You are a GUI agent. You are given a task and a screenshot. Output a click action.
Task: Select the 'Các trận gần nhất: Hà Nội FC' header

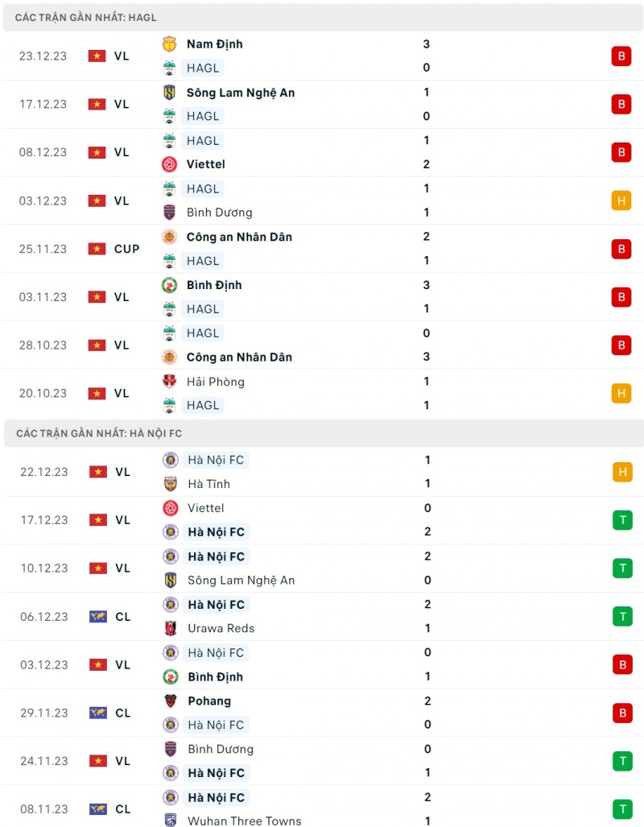click(99, 433)
